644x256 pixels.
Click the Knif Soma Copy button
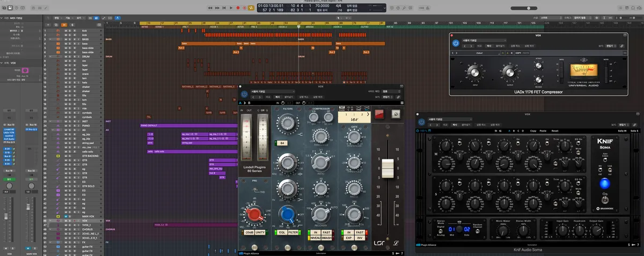(x=533, y=130)
